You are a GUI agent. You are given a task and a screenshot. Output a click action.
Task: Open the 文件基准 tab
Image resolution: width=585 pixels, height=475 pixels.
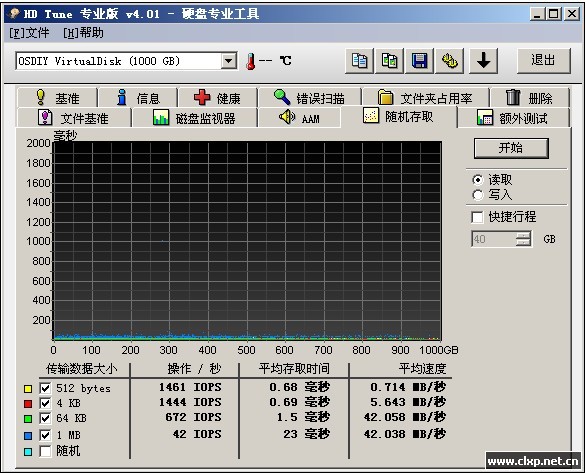(74, 118)
